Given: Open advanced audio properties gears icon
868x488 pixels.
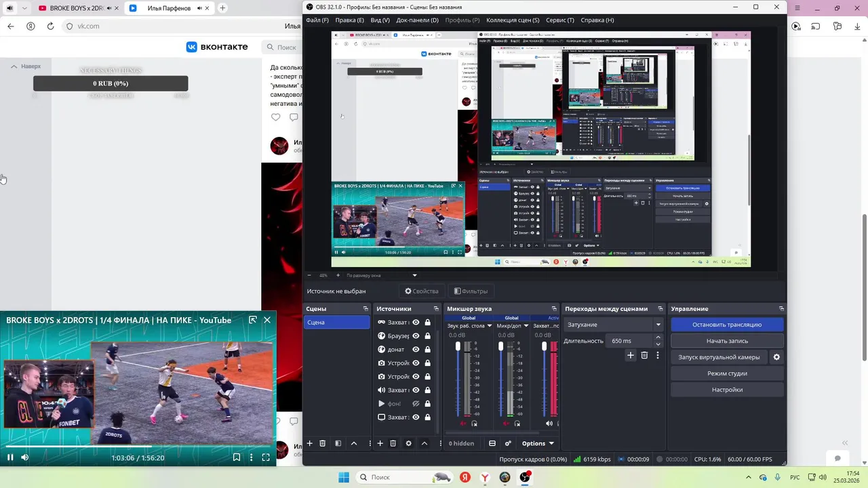Looking at the screenshot, I should (508, 443).
